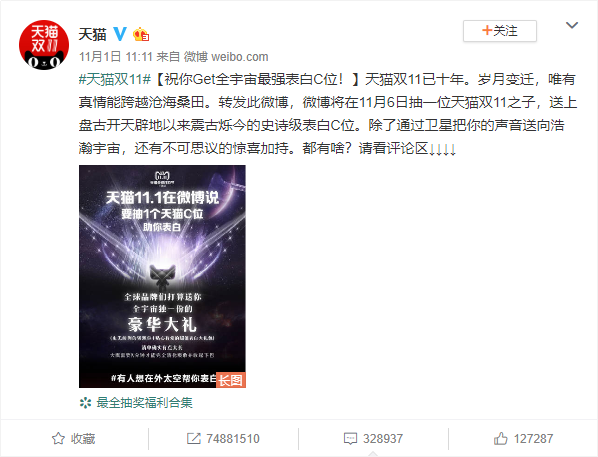
Task: Click the star favorite icon
Action: pos(58,439)
